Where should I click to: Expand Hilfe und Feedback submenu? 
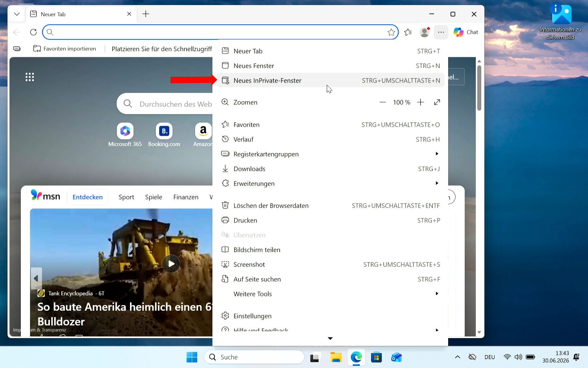pyautogui.click(x=330, y=329)
